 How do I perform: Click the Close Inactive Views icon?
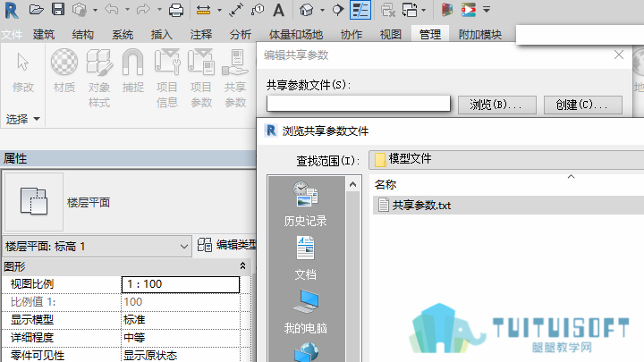coord(387,10)
